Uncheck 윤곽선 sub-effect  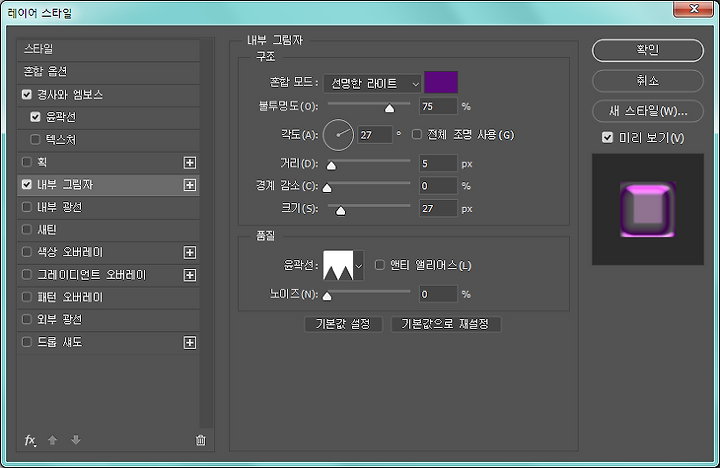[x=35, y=117]
